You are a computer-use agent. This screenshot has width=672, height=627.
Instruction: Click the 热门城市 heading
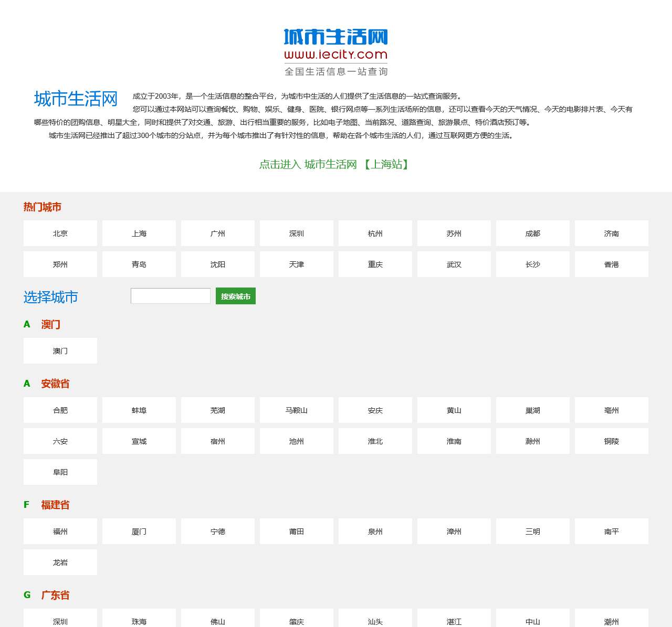pos(43,207)
